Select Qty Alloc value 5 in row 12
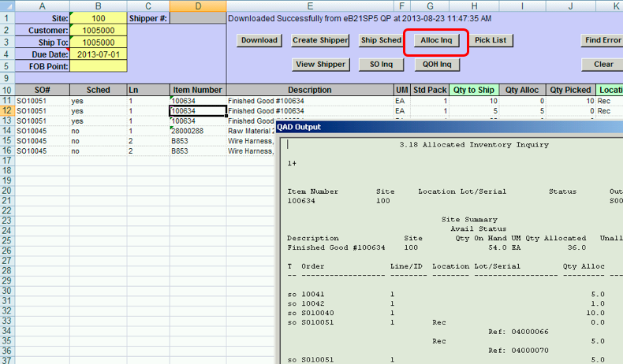 coord(523,111)
